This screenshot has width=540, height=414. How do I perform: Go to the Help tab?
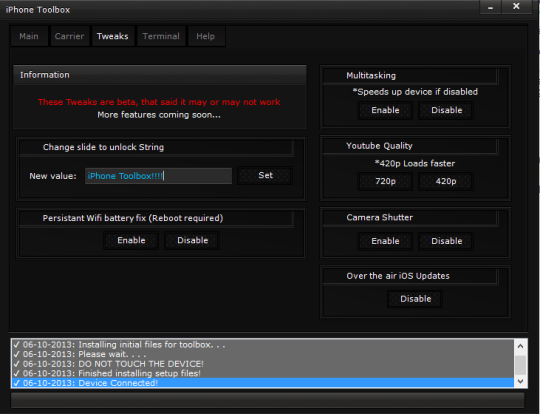pyautogui.click(x=206, y=36)
